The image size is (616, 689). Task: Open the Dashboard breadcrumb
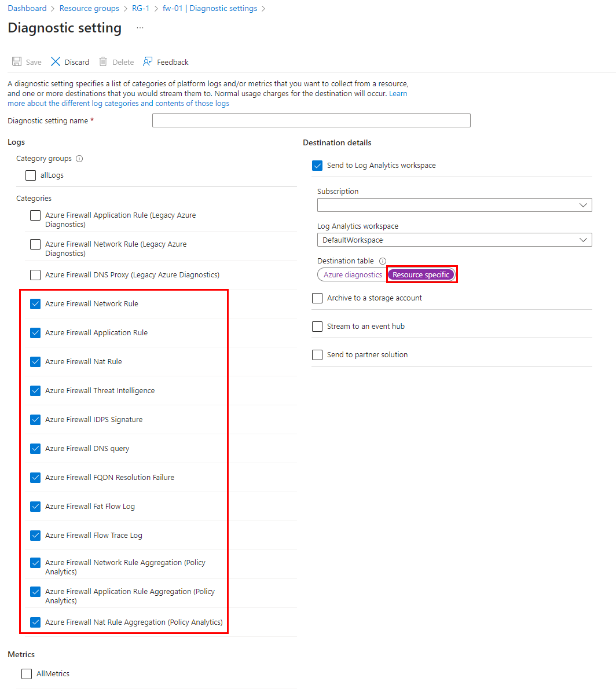click(27, 8)
